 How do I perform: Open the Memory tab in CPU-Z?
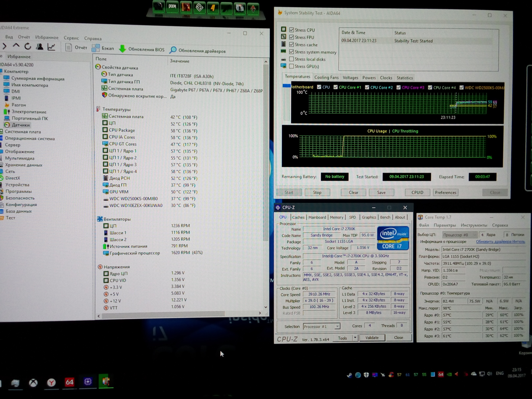tap(336, 217)
